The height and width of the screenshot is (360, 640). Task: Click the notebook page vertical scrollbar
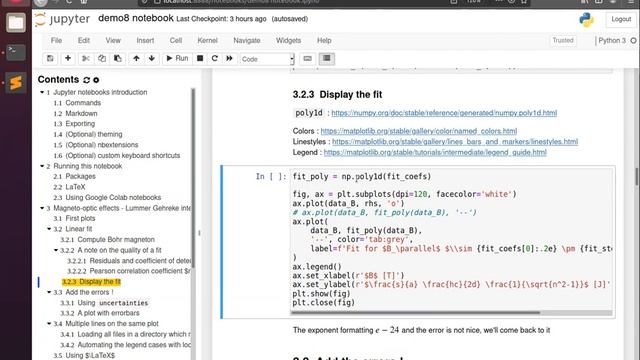(x=637, y=176)
